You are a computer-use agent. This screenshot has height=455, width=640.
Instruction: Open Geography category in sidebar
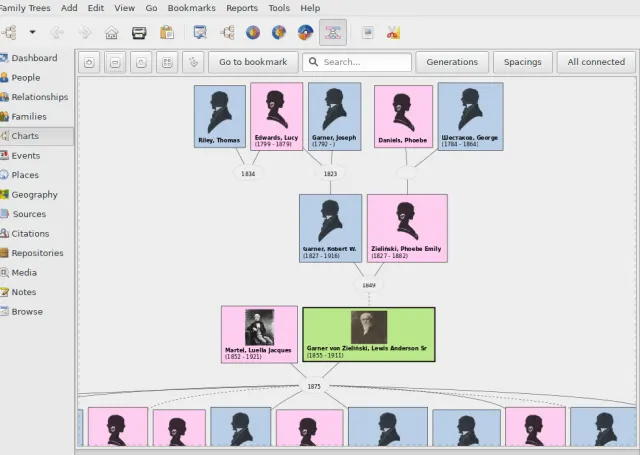37,195
